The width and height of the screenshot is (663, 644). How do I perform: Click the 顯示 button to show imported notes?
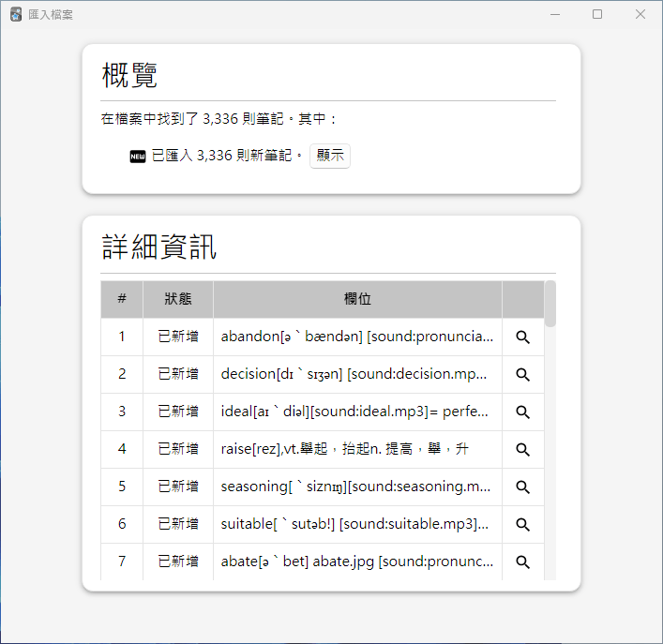click(x=329, y=156)
